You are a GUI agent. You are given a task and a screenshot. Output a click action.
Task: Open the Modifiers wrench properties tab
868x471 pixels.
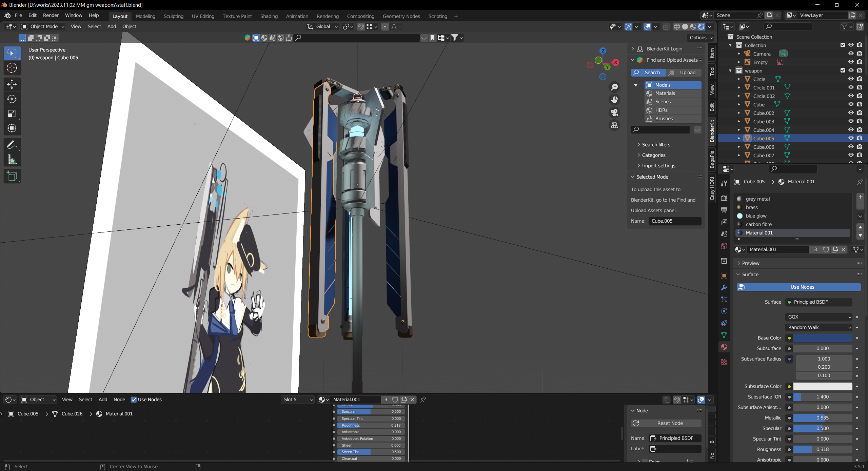[x=724, y=288]
